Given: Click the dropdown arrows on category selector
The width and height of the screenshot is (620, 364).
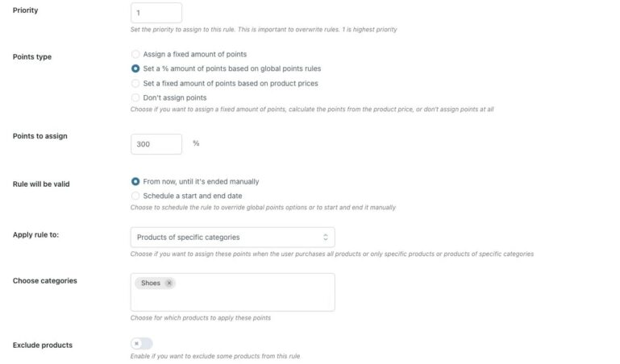Looking at the screenshot, I should coord(326,237).
